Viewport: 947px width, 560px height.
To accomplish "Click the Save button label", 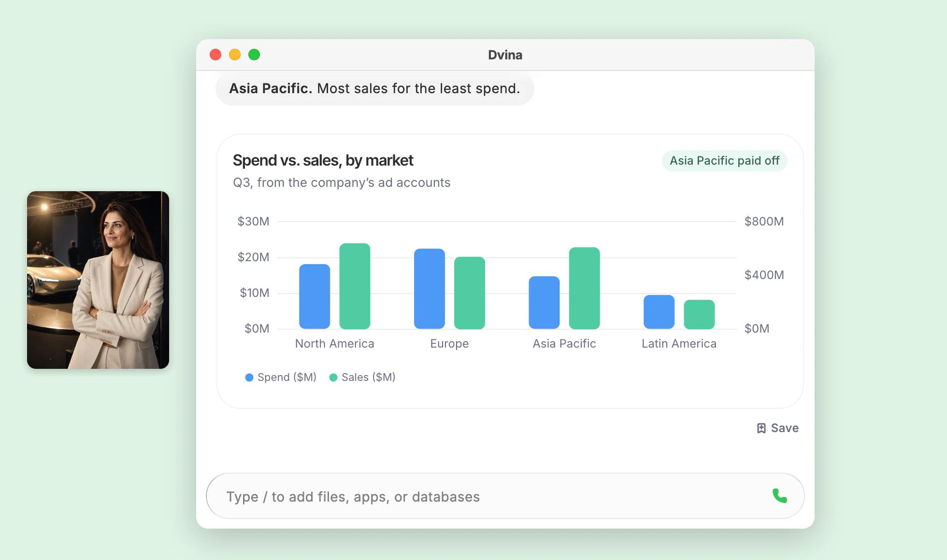I will coord(785,428).
